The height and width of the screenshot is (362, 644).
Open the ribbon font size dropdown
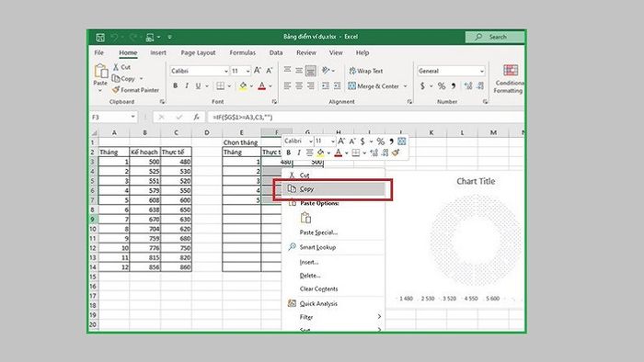[x=247, y=71]
